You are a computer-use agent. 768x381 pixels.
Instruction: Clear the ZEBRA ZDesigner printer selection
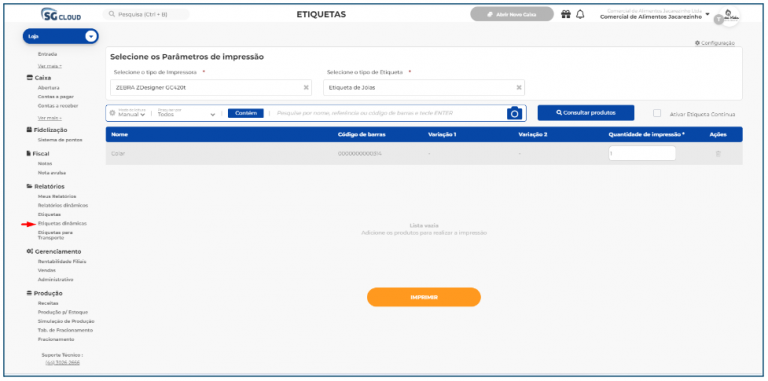click(306, 87)
